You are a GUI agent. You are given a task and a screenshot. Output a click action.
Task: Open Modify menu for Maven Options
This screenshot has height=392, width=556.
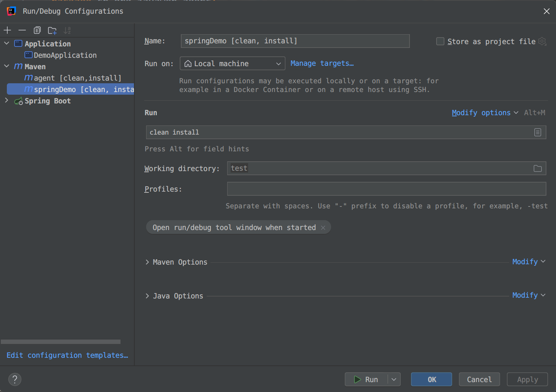coord(529,262)
